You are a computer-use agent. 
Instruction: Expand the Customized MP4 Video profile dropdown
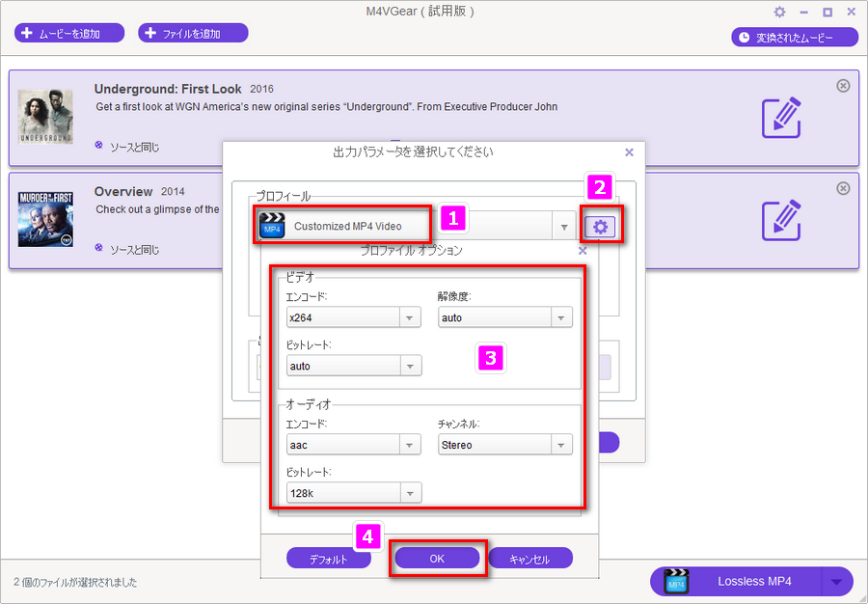(x=564, y=227)
